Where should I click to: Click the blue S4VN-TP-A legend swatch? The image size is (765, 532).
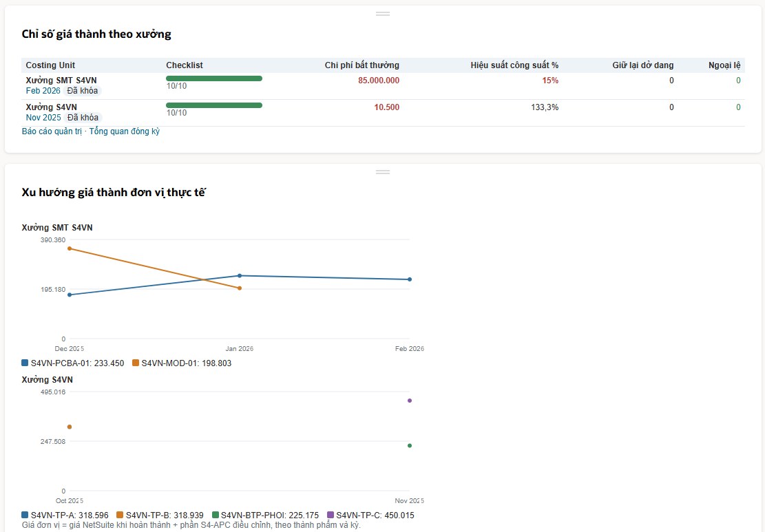coord(25,515)
